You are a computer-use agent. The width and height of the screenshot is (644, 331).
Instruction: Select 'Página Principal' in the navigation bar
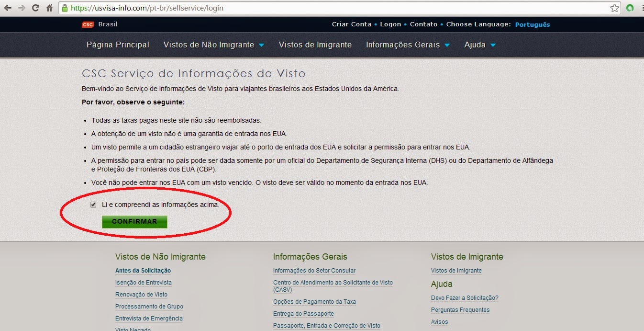point(117,45)
